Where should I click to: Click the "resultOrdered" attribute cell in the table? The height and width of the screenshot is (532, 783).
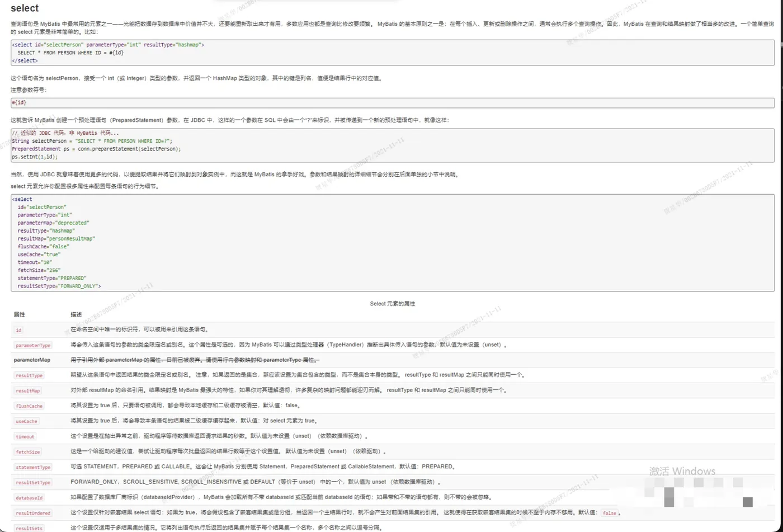click(33, 513)
